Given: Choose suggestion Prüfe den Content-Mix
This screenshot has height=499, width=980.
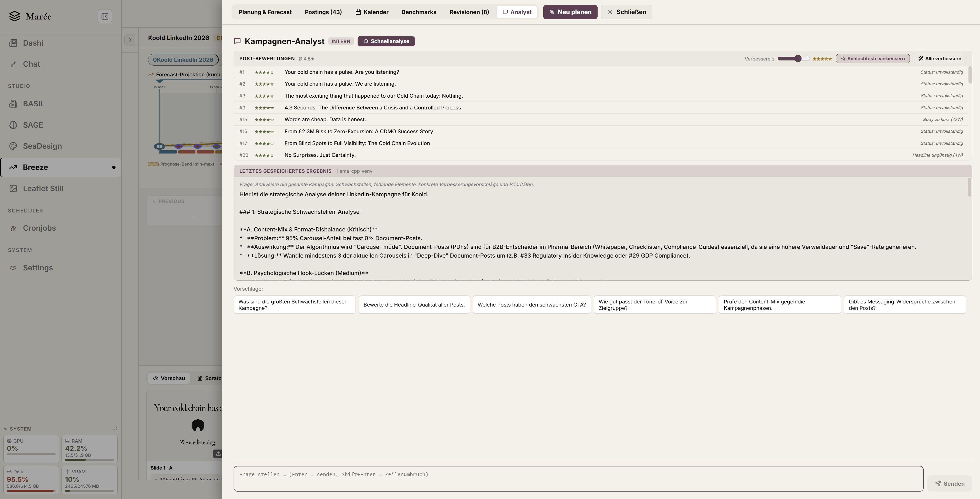Looking at the screenshot, I should click(779, 304).
